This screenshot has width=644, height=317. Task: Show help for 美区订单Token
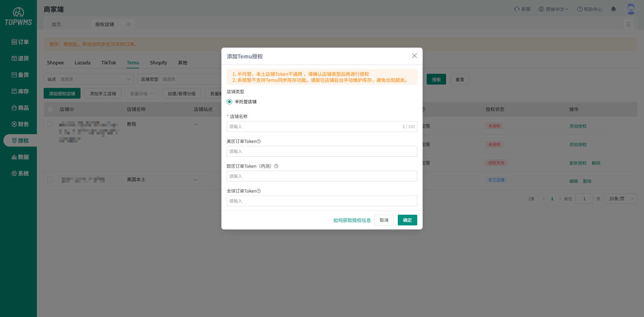click(x=259, y=141)
